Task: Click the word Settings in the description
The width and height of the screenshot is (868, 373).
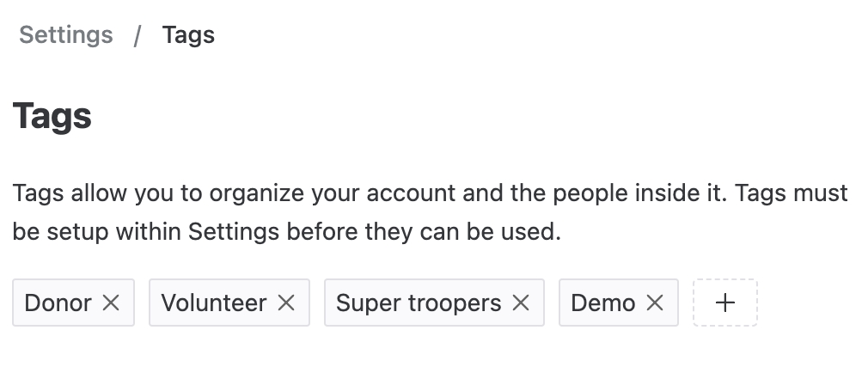Action: pos(234,232)
